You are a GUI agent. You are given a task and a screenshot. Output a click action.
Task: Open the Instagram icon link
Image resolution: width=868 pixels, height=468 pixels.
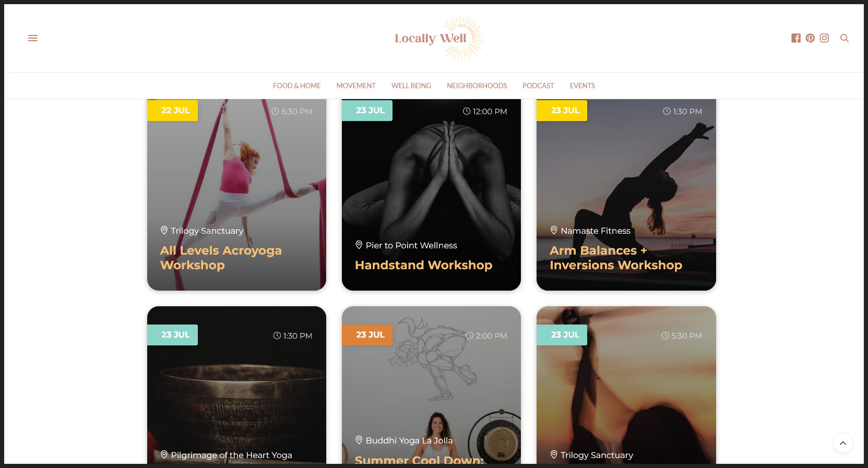(824, 38)
